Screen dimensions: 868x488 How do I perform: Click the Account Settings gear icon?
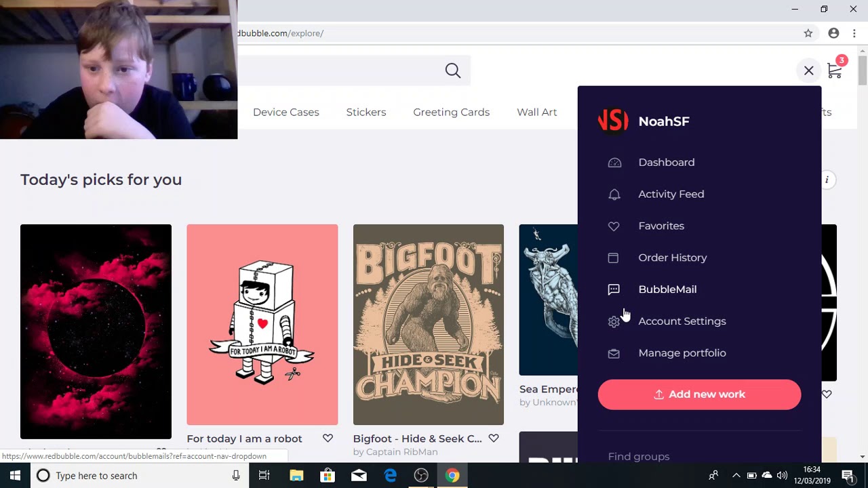(x=614, y=322)
